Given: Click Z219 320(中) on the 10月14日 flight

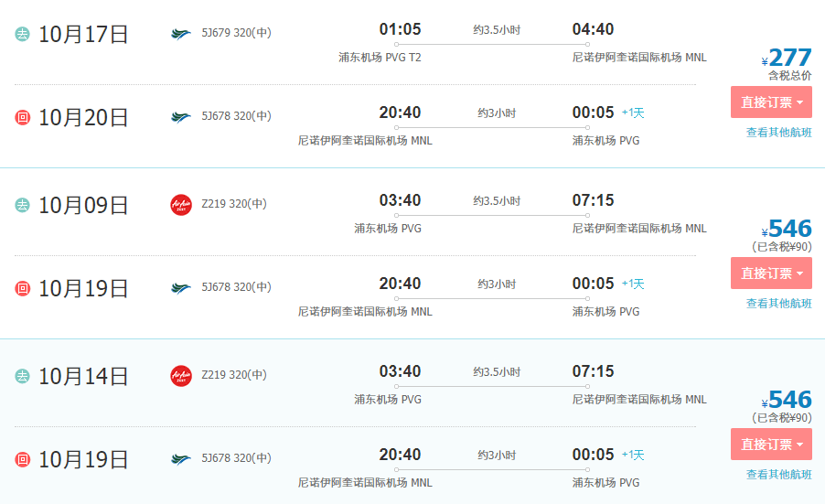Looking at the screenshot, I should click(234, 375).
